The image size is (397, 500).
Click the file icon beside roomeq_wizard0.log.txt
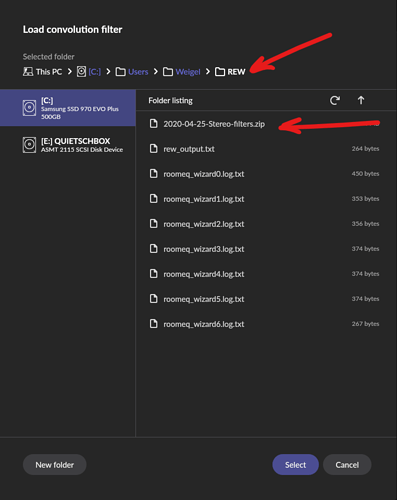click(153, 173)
